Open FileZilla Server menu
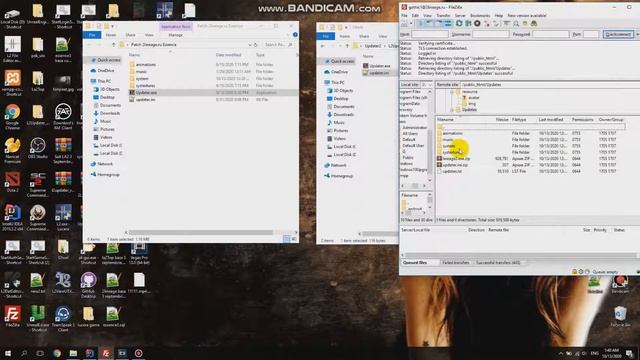The image size is (640, 360). (460, 16)
